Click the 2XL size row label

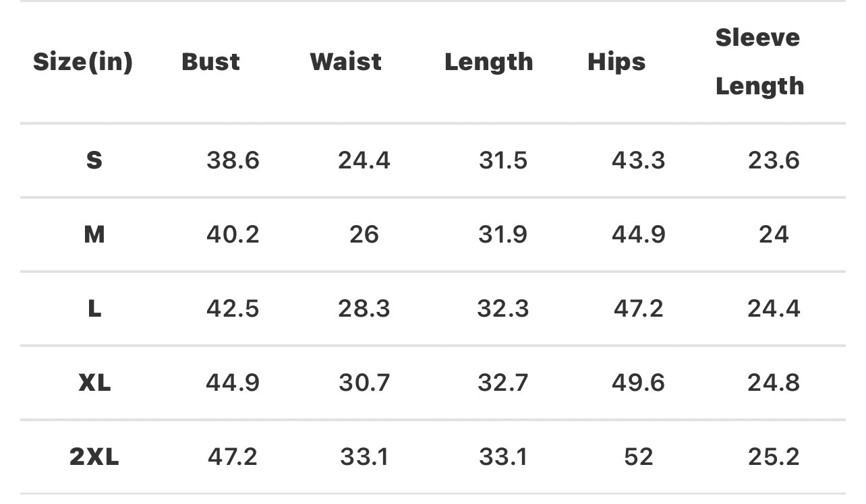coord(94,457)
